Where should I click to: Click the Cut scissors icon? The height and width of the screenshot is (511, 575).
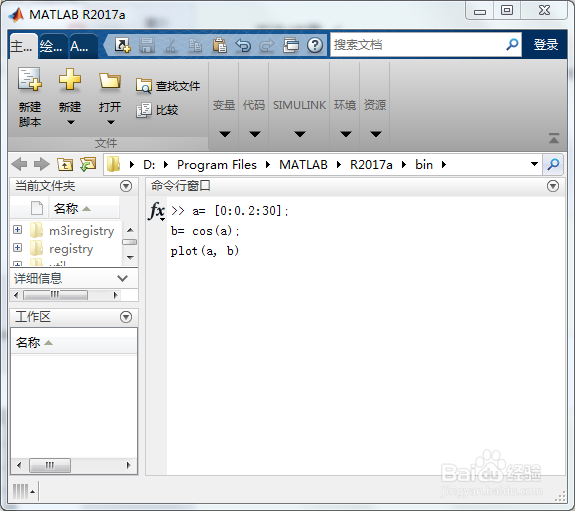tap(171, 45)
